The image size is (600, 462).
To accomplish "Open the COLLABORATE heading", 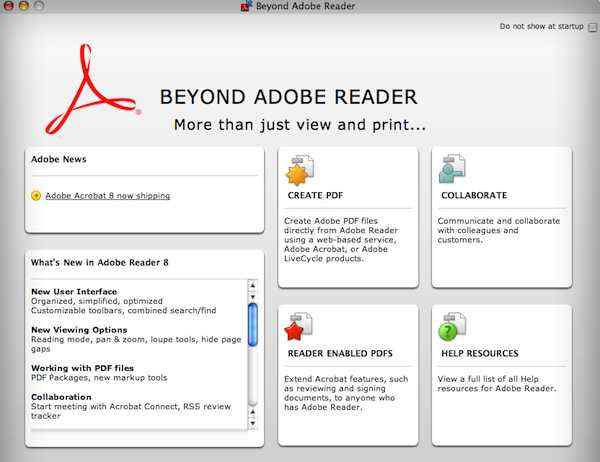I will coord(474,195).
